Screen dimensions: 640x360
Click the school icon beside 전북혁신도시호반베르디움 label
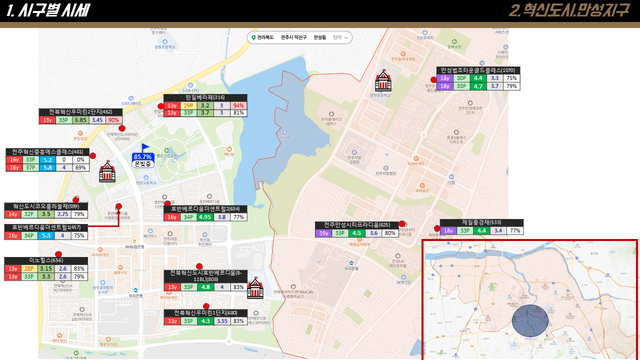255,288
